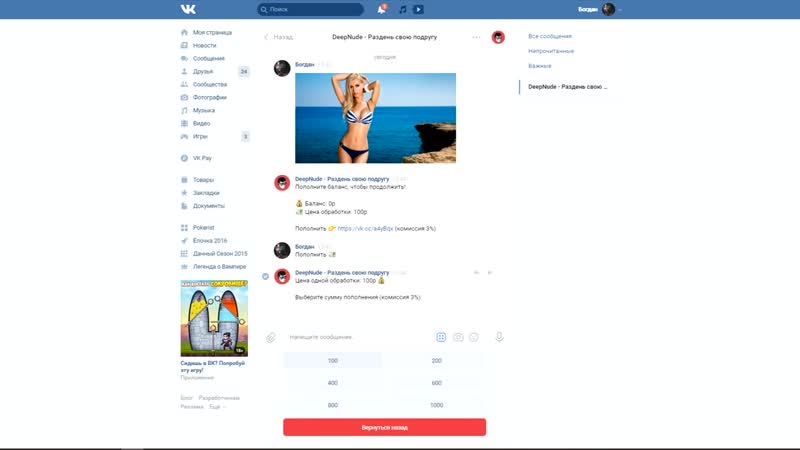
Task: Open the emoji smiley picker
Action: [474, 337]
